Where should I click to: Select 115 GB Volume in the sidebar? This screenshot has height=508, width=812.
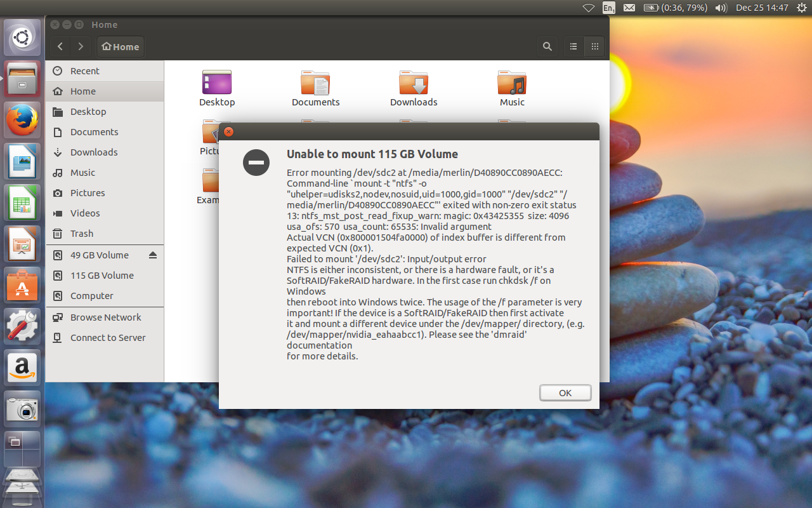105,276
